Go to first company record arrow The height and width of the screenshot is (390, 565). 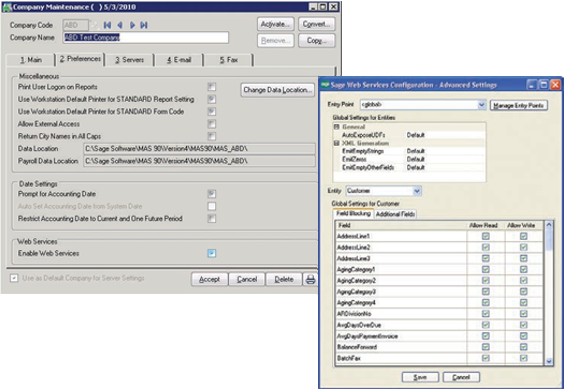tap(107, 25)
